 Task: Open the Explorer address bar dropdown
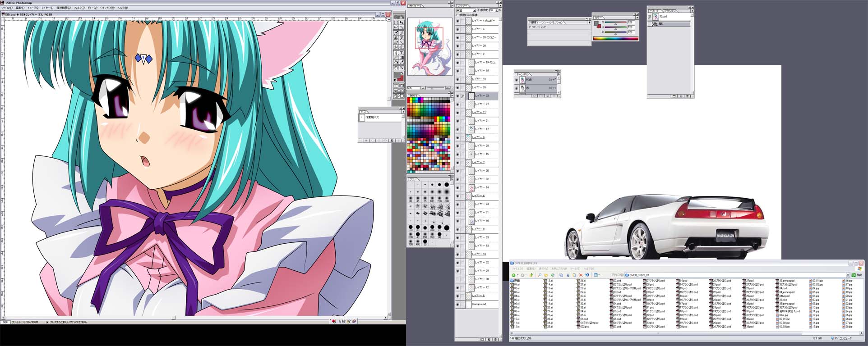pos(848,275)
